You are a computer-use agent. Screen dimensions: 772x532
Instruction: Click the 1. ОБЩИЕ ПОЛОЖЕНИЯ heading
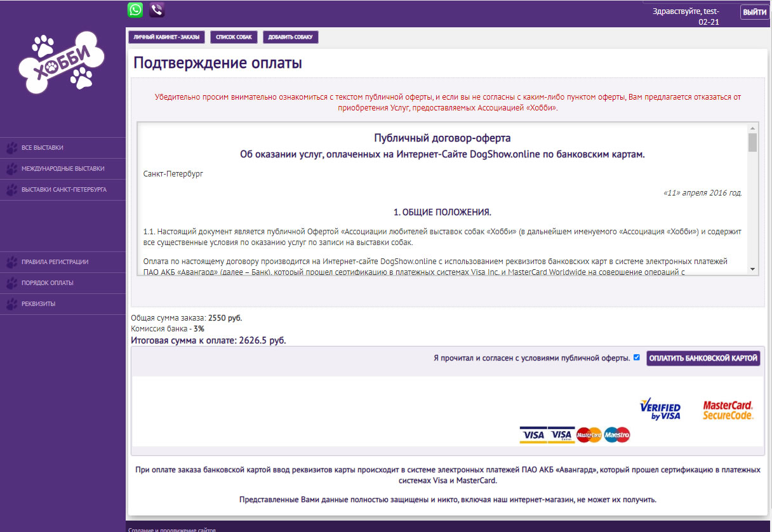point(443,212)
